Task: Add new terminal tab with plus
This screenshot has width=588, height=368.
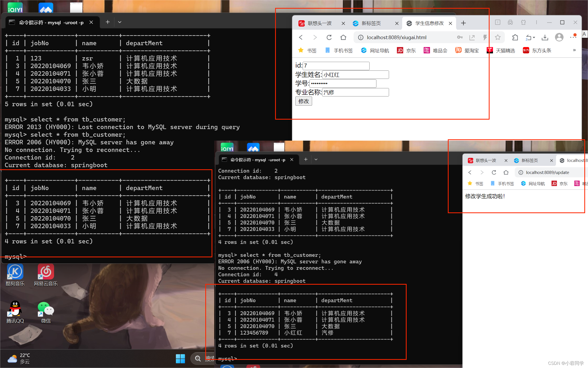Action: pyautogui.click(x=108, y=22)
